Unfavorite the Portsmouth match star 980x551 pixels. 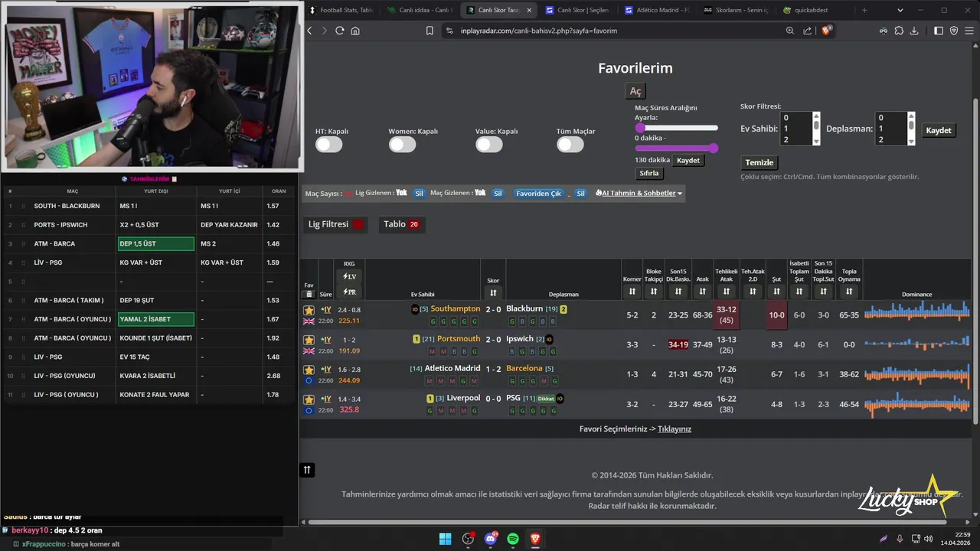(x=309, y=340)
